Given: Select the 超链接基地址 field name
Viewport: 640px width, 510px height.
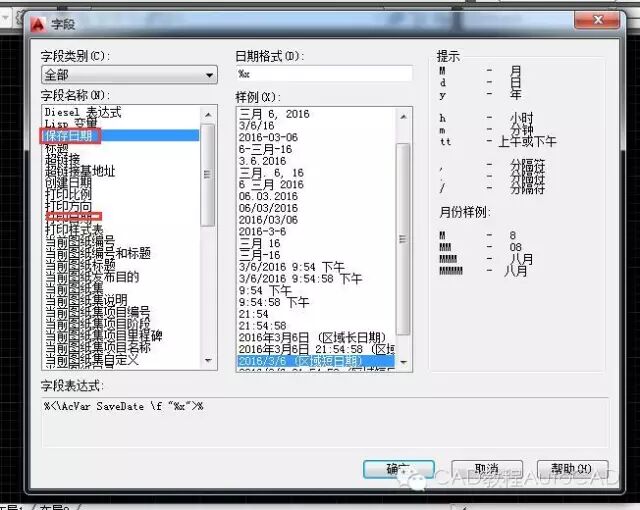Looking at the screenshot, I should 80,171.
